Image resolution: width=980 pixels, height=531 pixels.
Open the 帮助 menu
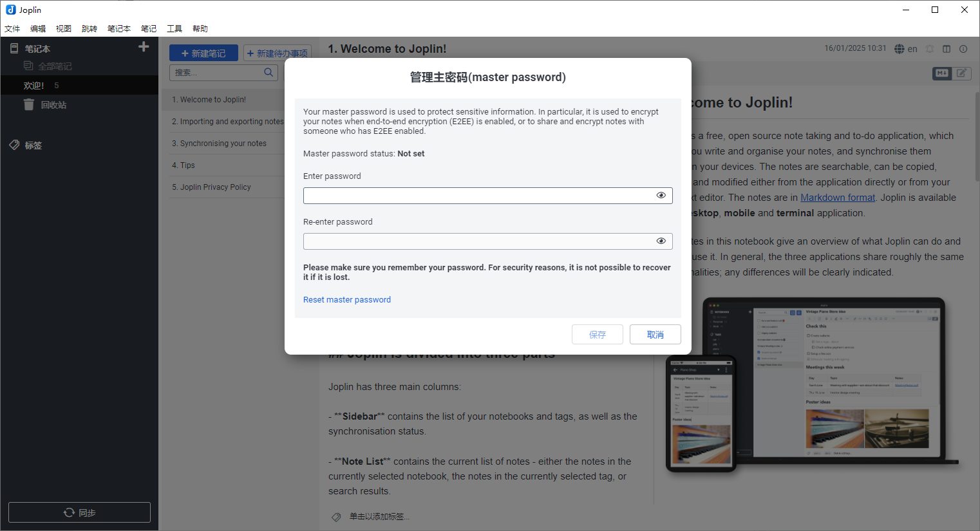[x=200, y=29]
